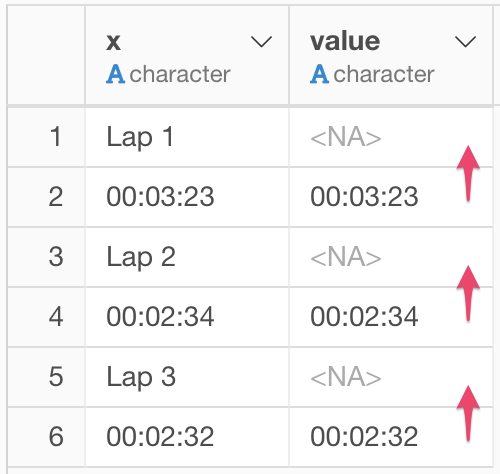This screenshot has height=474, width=500.
Task: Open the x column dropdown menu
Action: coord(261,42)
